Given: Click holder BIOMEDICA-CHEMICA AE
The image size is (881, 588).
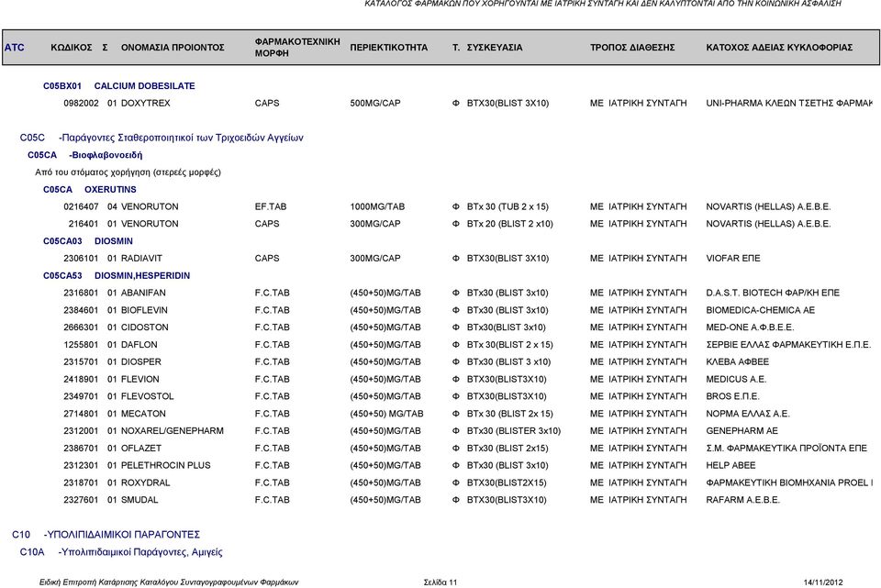Looking at the screenshot, I should tap(760, 310).
